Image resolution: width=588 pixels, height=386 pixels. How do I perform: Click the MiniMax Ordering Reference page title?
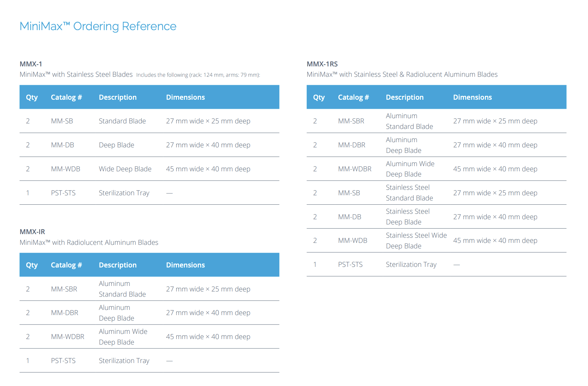click(x=98, y=26)
